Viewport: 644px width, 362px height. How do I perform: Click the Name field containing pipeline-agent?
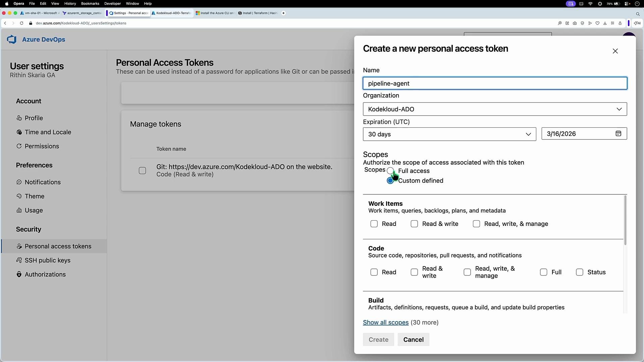click(495, 83)
